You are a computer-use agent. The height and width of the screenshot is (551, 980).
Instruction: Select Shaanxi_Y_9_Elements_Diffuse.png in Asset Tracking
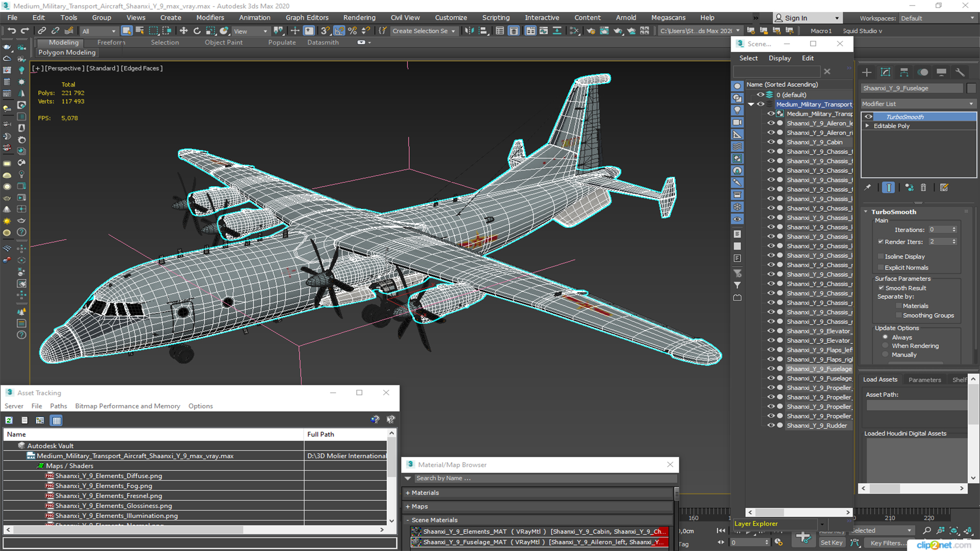[108, 476]
